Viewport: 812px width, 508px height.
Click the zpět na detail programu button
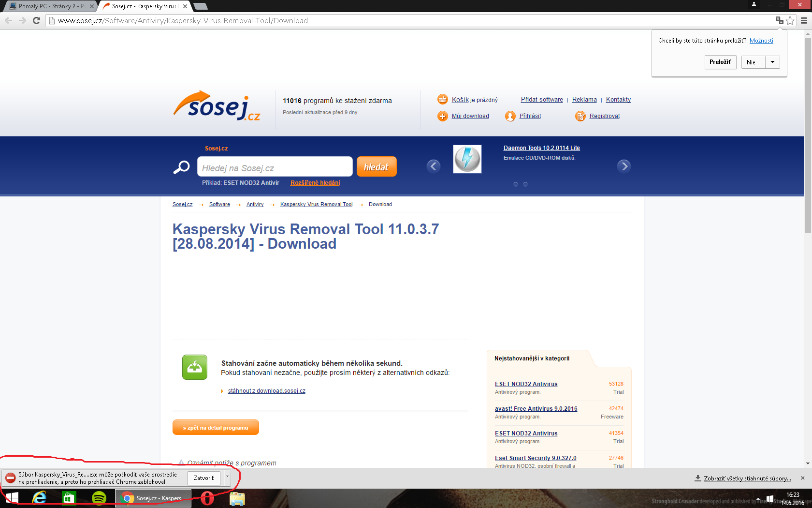[x=216, y=428]
